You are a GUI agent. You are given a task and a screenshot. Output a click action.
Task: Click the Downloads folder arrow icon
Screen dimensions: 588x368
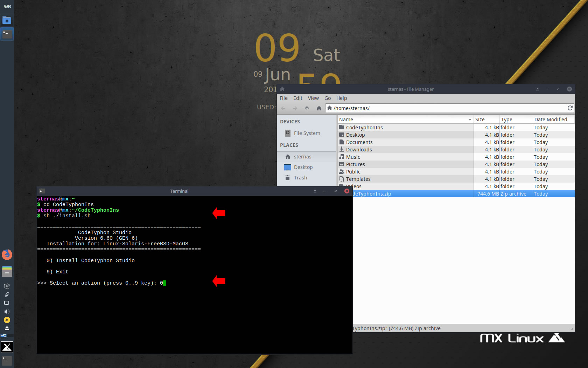[x=342, y=149]
